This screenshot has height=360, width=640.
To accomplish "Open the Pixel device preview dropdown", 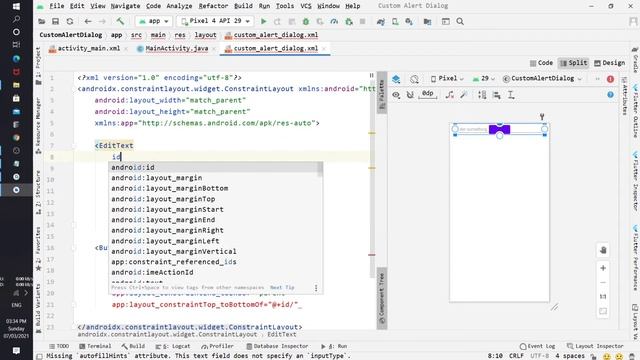I will [447, 78].
